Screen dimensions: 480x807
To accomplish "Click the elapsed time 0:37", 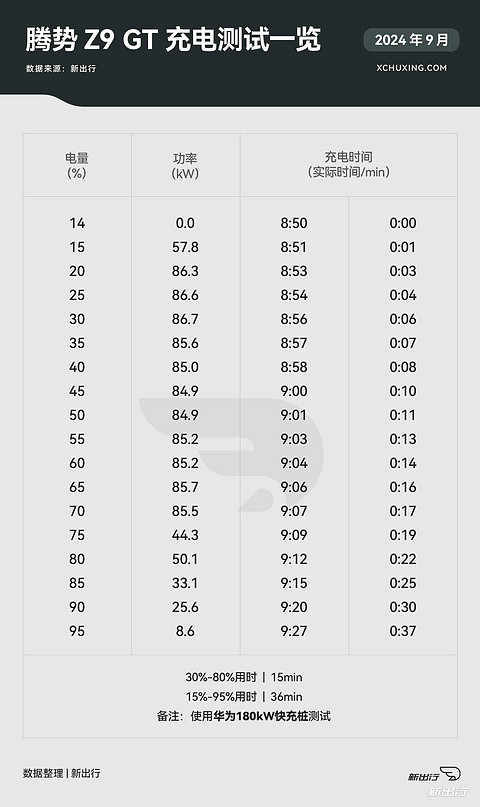I will (x=403, y=631).
